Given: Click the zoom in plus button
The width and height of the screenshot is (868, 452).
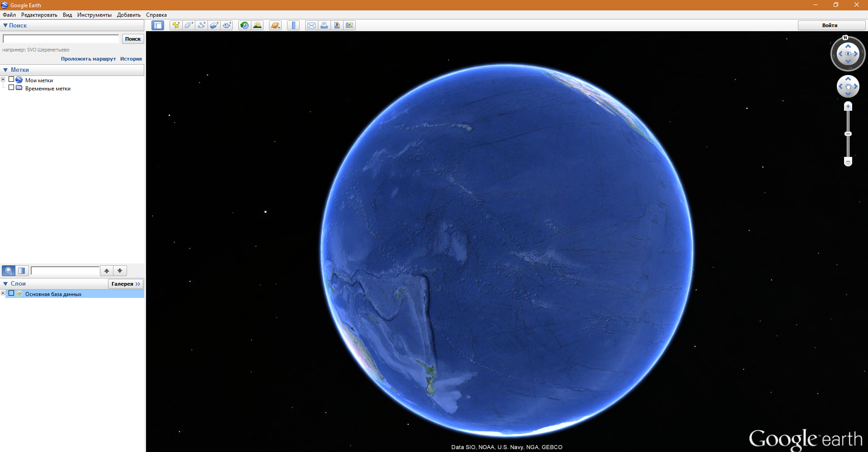Looking at the screenshot, I should tap(848, 106).
